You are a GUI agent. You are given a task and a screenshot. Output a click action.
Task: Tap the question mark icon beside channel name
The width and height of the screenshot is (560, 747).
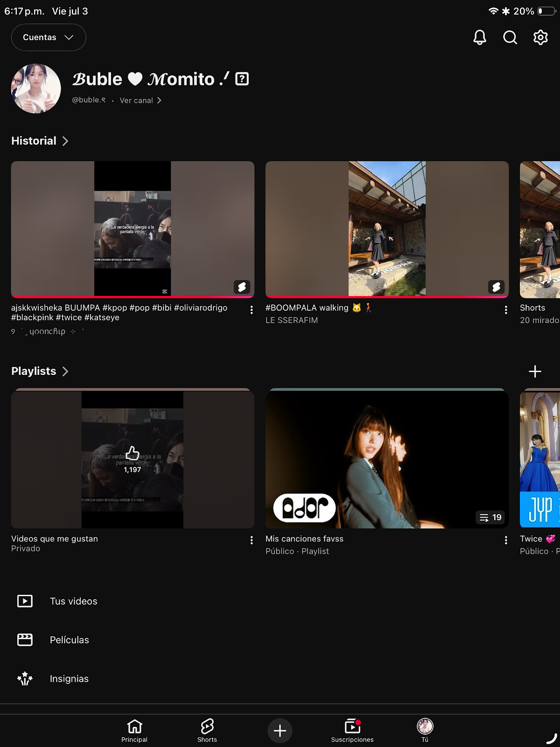click(x=242, y=79)
